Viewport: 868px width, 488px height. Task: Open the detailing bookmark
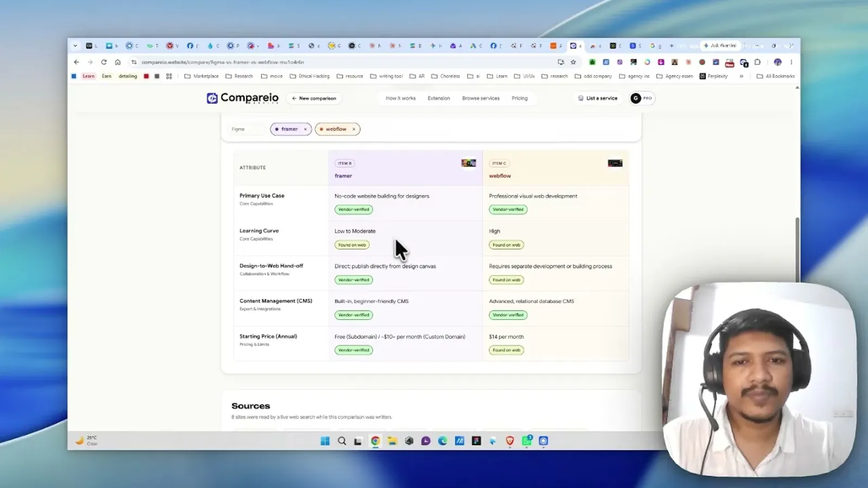(128, 76)
